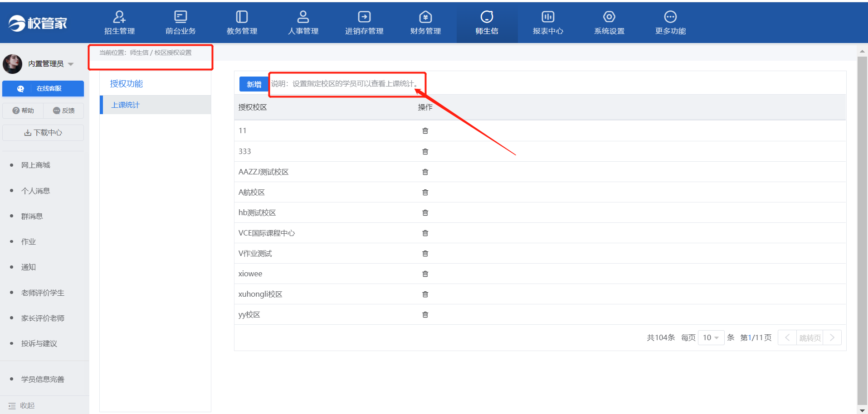Click 反馈 button
The image size is (868, 414).
(64, 111)
